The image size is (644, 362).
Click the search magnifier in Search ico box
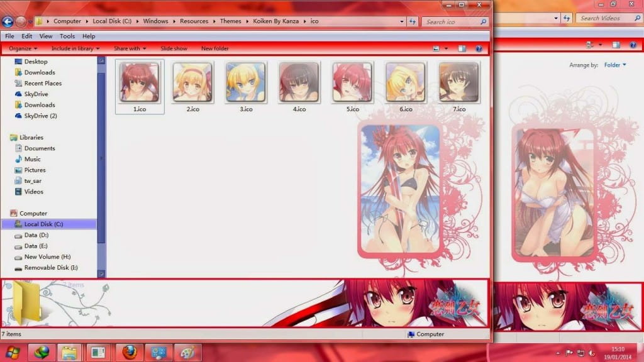click(x=483, y=22)
